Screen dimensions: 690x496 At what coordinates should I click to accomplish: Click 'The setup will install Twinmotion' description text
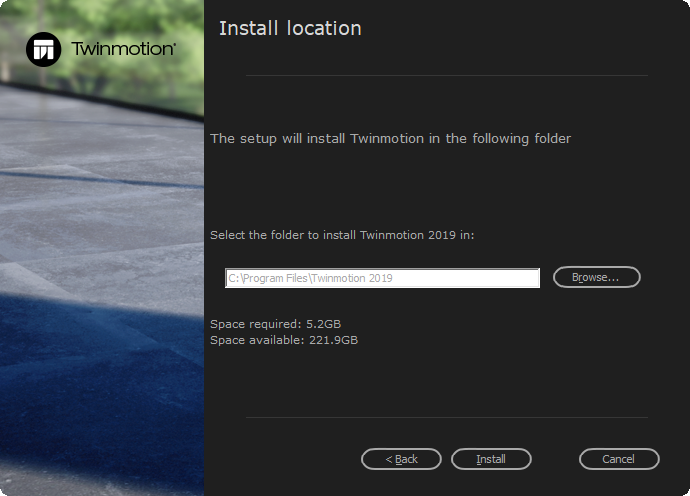click(390, 139)
